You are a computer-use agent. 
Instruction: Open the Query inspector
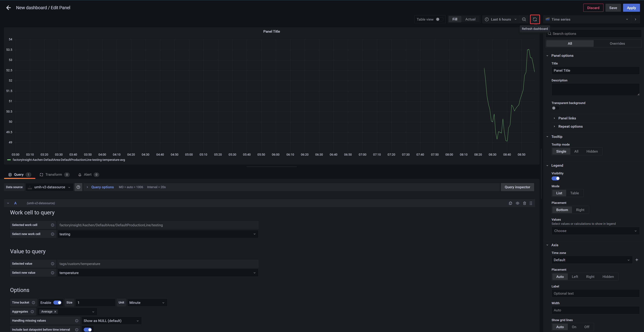tap(517, 187)
